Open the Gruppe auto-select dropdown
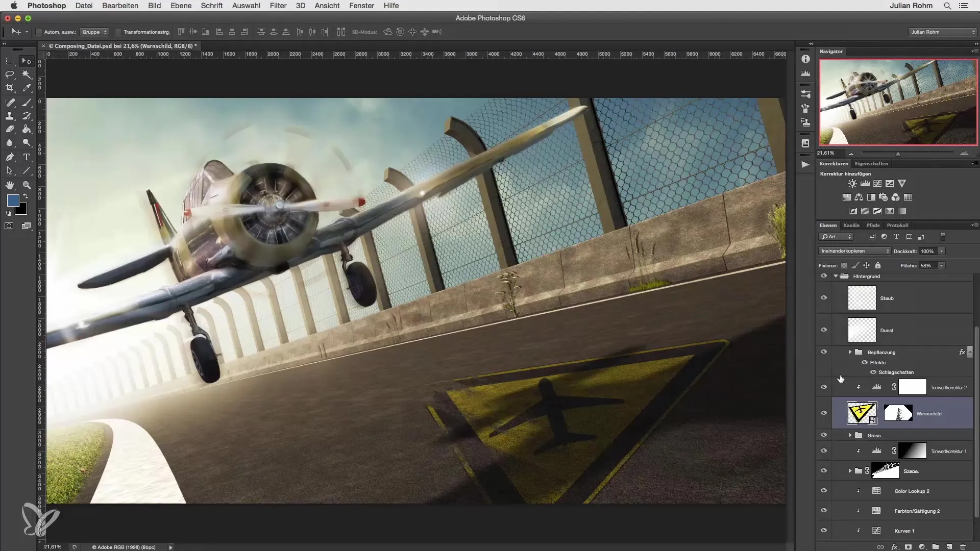 [x=94, y=32]
